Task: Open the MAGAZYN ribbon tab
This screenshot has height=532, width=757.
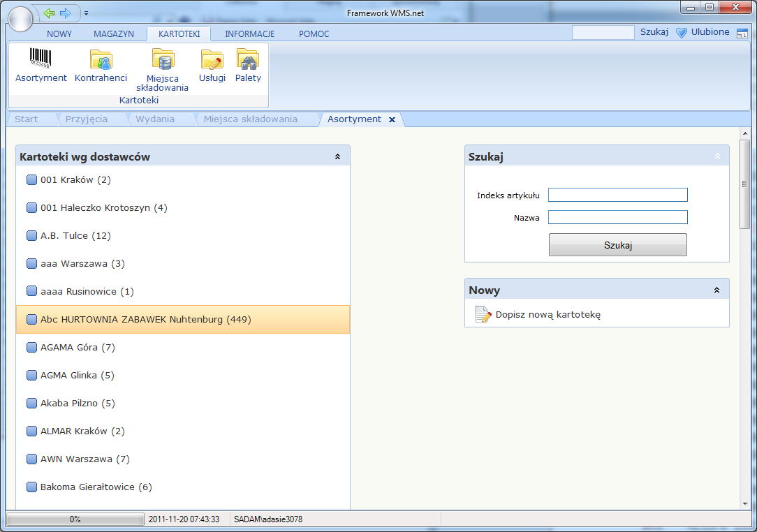Action: pos(114,34)
